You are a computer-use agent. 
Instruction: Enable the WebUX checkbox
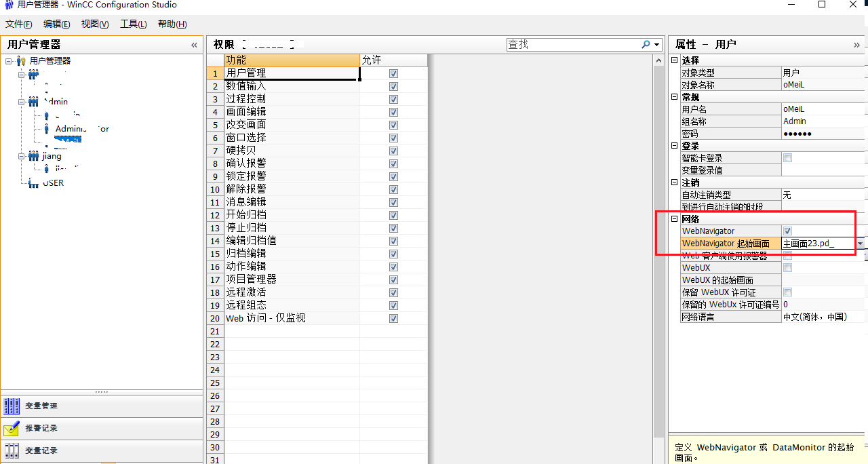click(787, 268)
